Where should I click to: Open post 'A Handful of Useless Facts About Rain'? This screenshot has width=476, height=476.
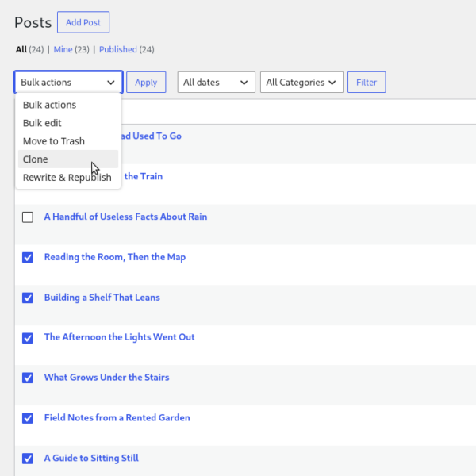point(125,217)
